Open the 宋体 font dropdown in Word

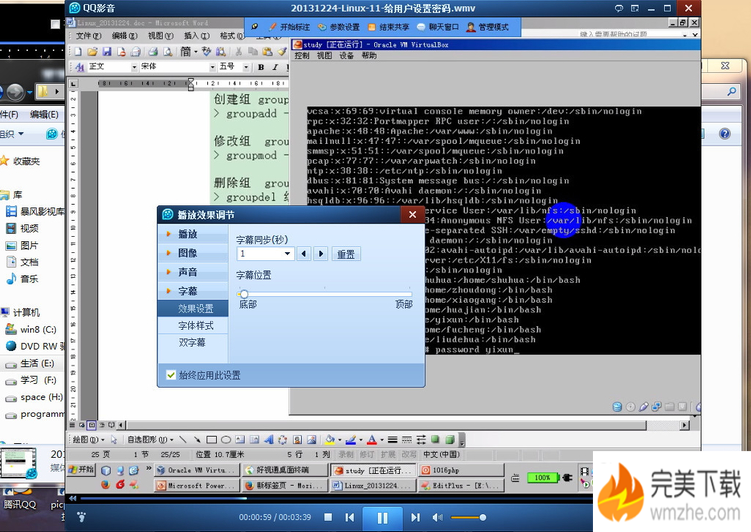(x=213, y=67)
